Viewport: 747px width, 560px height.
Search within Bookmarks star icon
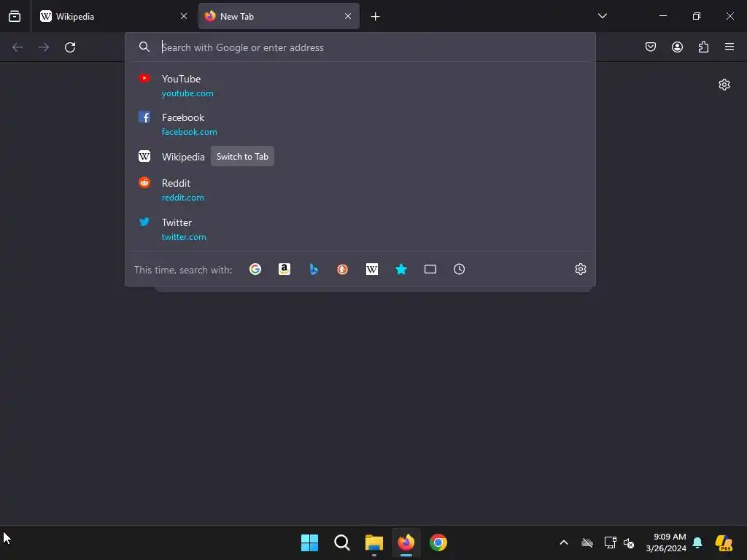click(x=401, y=270)
